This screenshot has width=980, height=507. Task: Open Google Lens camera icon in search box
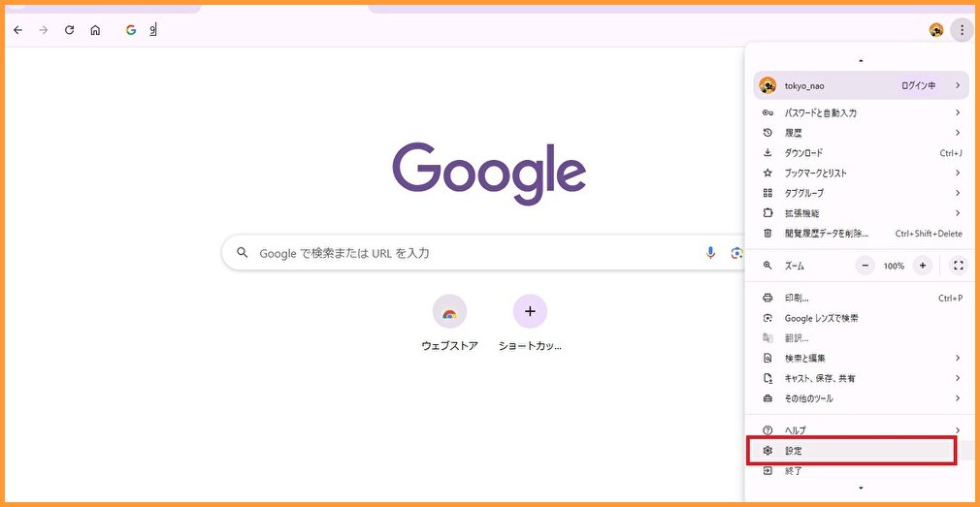[736, 253]
